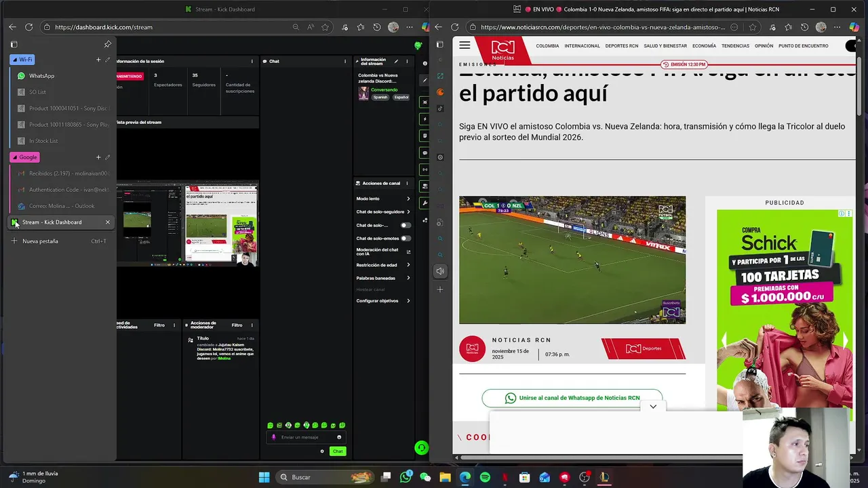Join the Whatsapp channel of Noticias RCN
The image size is (868, 488).
point(572,398)
